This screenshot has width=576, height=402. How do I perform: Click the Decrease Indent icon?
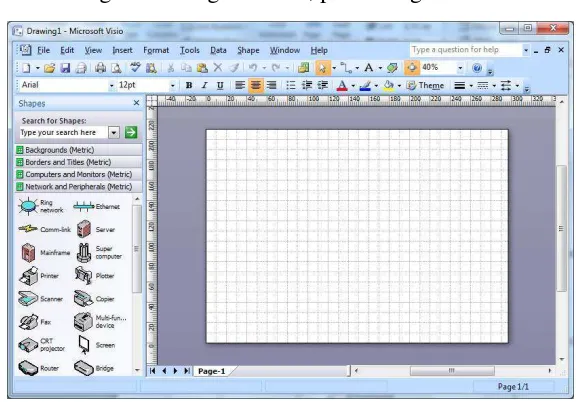coord(307,86)
